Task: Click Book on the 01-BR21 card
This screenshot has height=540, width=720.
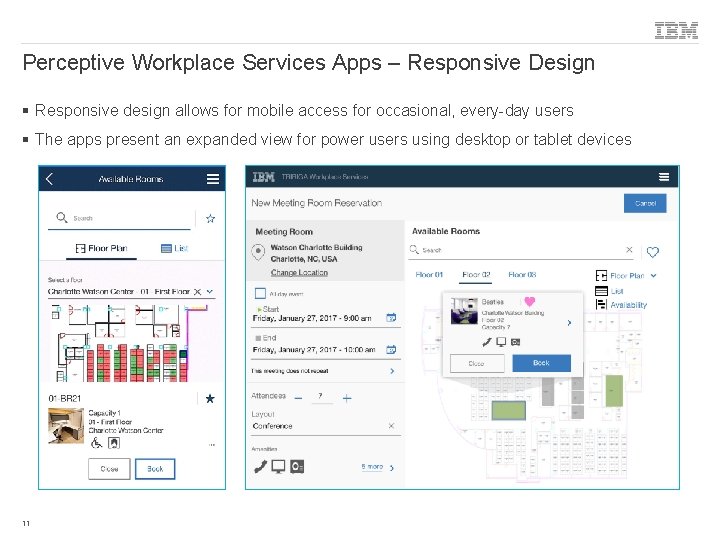Action: tap(155, 469)
